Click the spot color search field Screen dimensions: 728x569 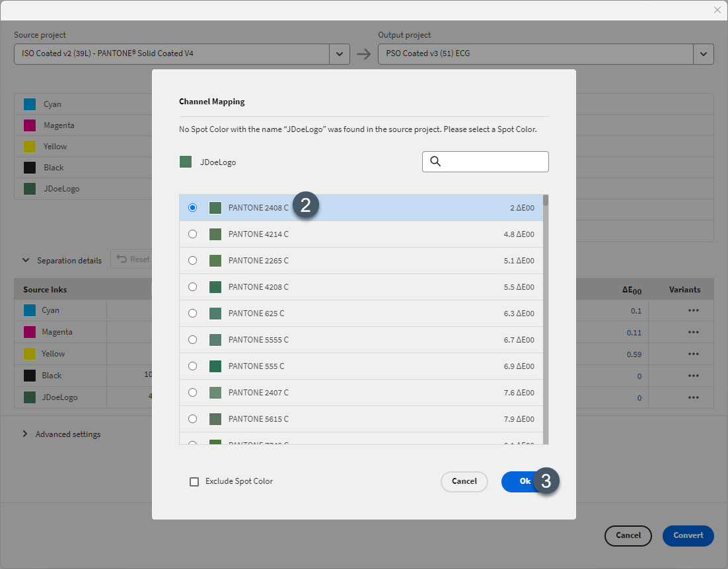tap(485, 161)
